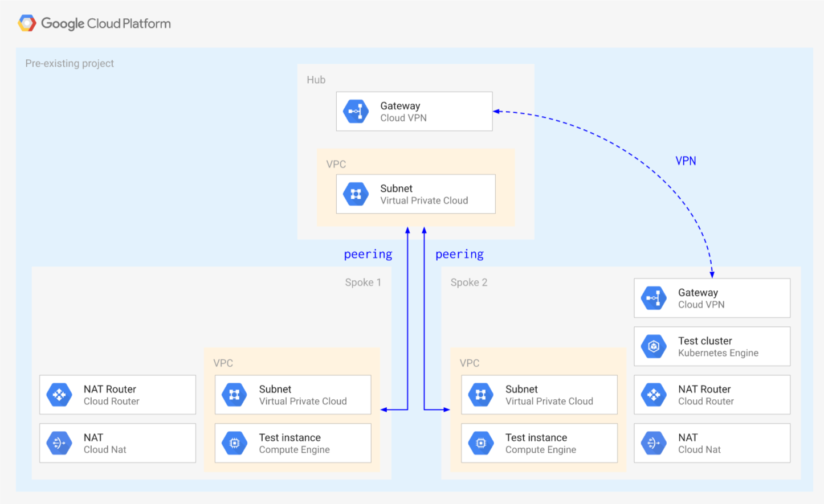This screenshot has height=504, width=824.
Task: Select the Spoke 1 Test instance card
Action: tap(293, 443)
